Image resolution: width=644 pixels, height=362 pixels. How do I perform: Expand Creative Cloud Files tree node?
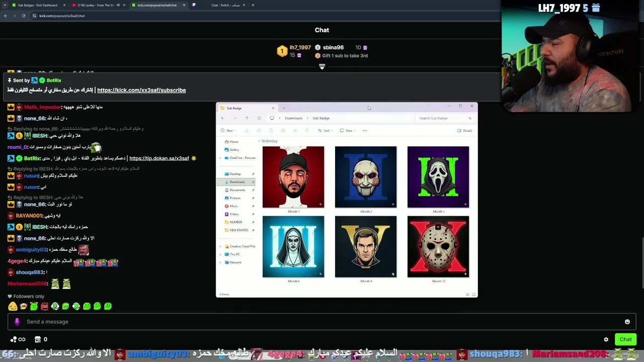220,246
